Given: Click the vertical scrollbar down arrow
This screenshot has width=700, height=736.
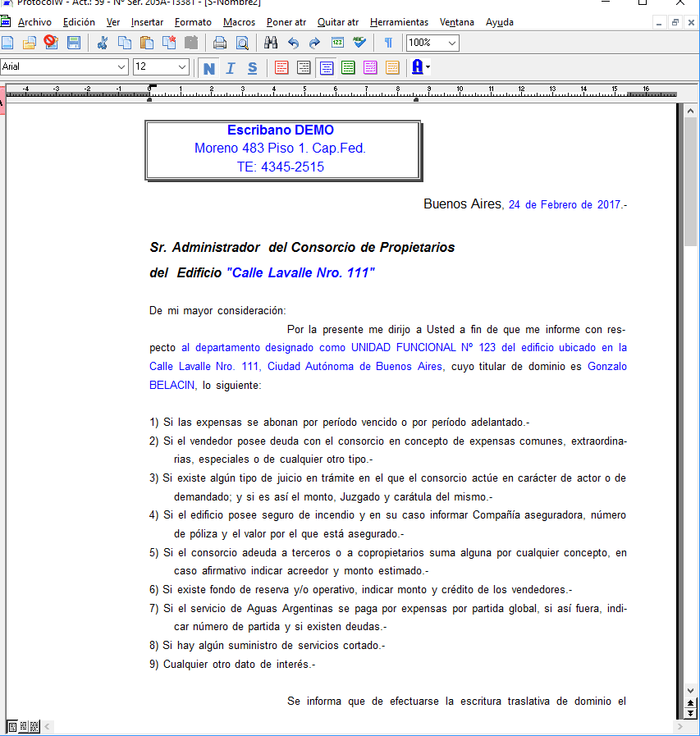Looking at the screenshot, I should coord(690,691).
